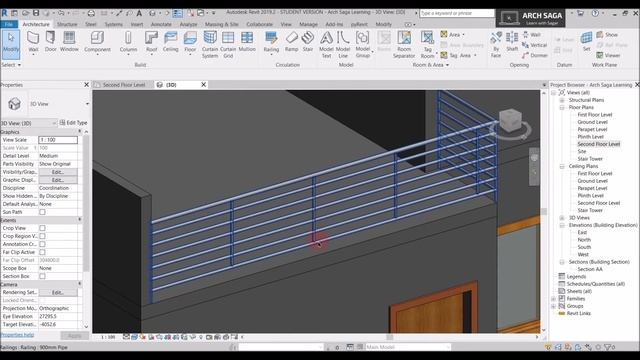Activate the Modify tool

click(11, 44)
